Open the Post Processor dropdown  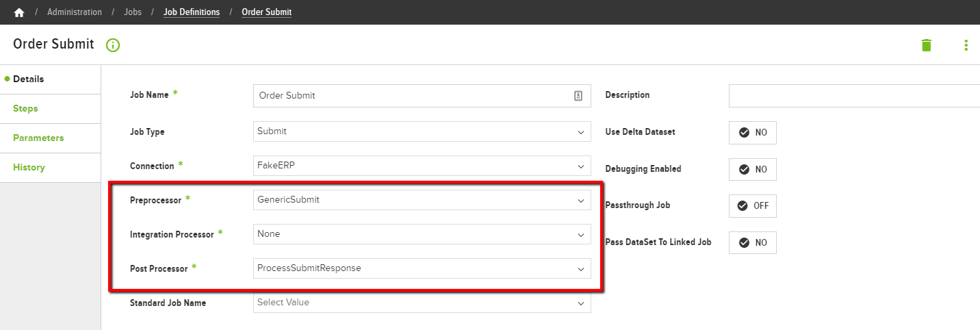[422, 268]
